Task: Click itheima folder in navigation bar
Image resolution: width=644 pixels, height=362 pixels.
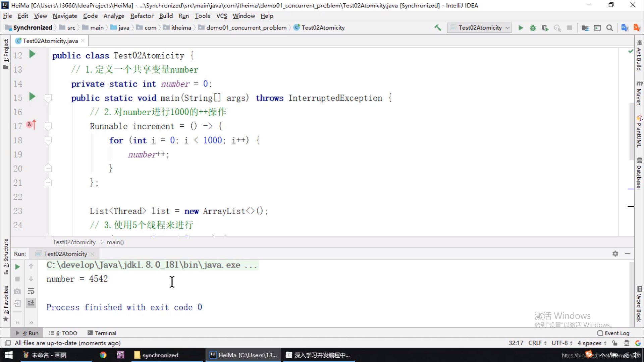Action: 177,27
